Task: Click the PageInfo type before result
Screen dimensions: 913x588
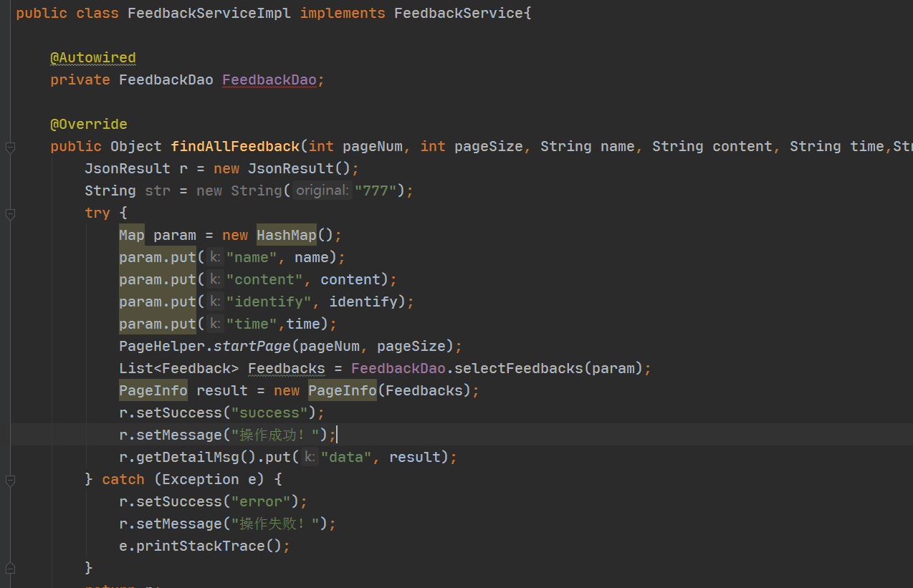Action: [153, 390]
